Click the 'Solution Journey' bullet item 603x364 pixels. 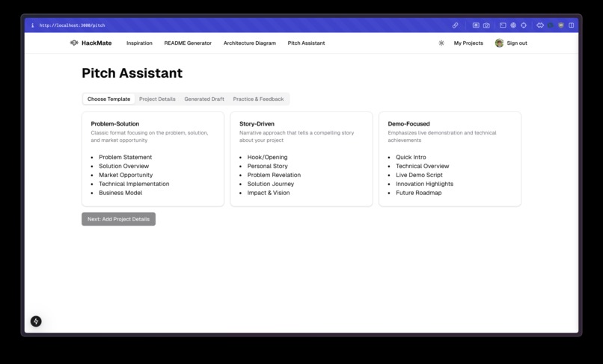[x=270, y=184]
